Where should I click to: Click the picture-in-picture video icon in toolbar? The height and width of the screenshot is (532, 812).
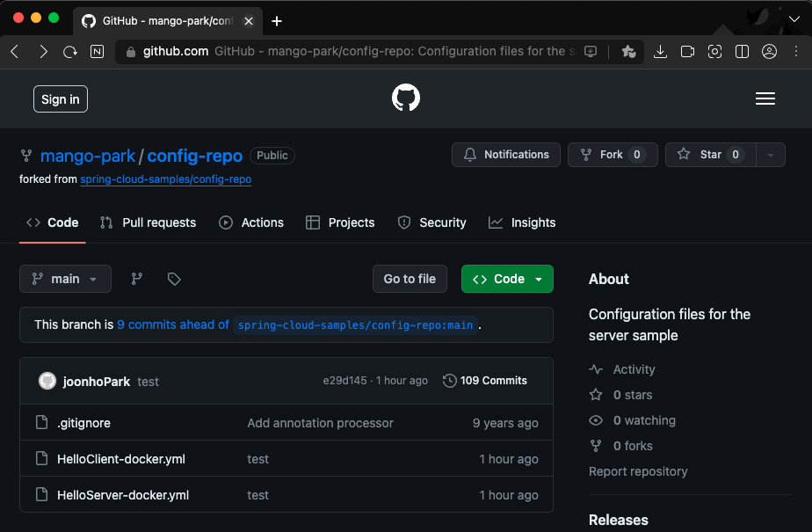coord(687,51)
